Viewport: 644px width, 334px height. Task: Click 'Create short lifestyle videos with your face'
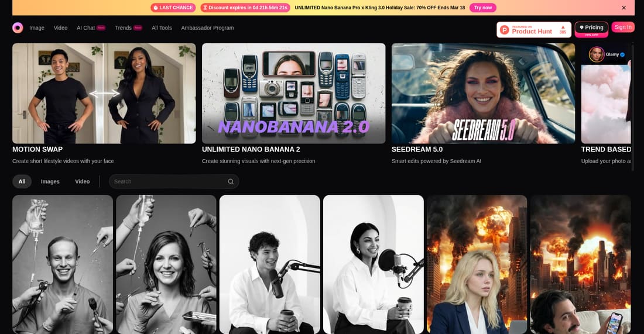click(x=63, y=161)
